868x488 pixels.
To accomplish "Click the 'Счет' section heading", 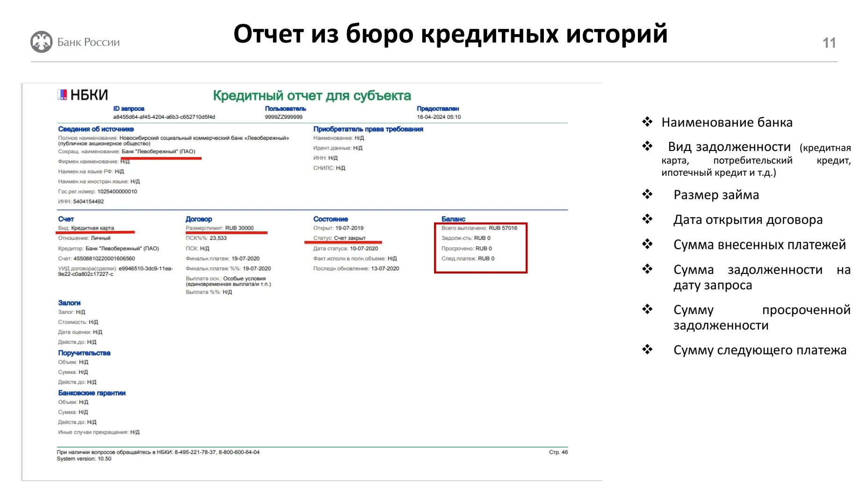I will click(66, 219).
